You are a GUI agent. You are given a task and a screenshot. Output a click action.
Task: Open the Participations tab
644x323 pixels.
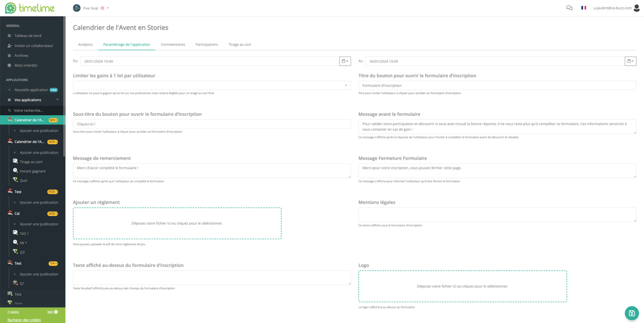click(x=207, y=44)
